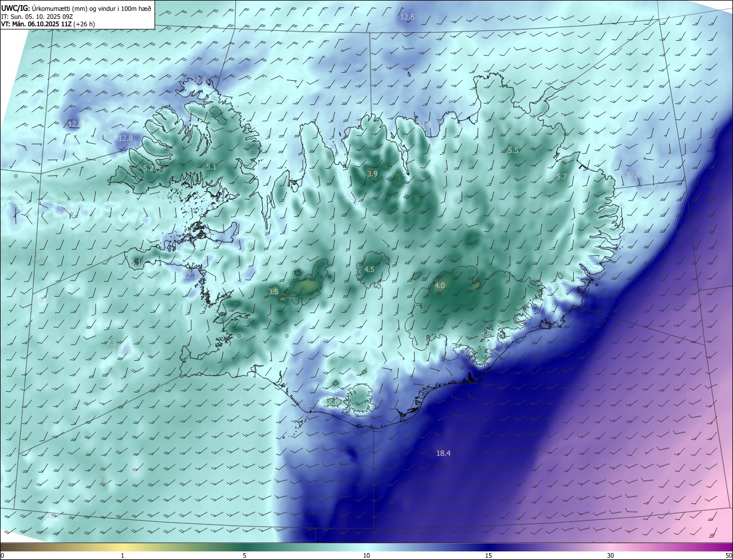Click the 5.7 value label

(x=561, y=177)
